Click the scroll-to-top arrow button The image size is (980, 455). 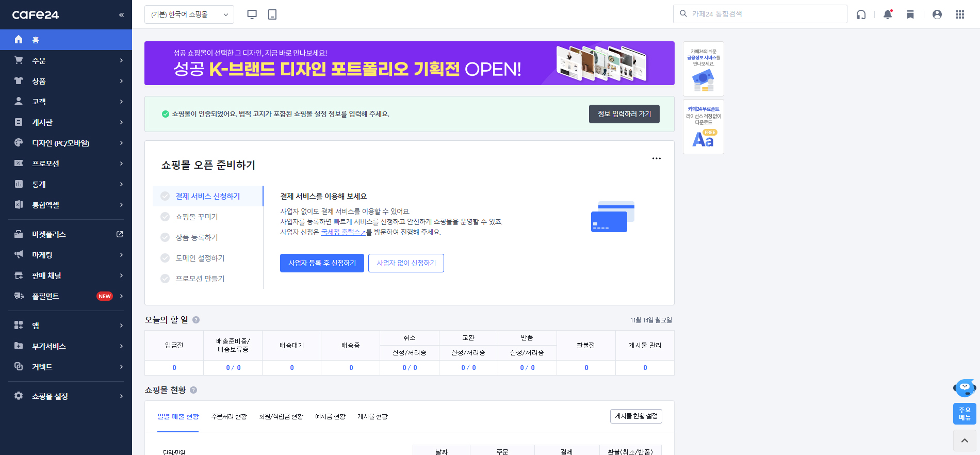pyautogui.click(x=965, y=441)
